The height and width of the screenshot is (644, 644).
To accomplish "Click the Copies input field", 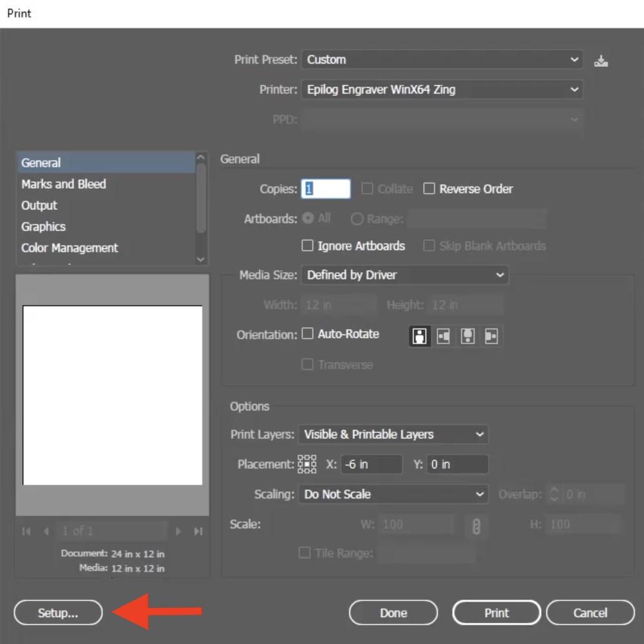I will tap(326, 189).
